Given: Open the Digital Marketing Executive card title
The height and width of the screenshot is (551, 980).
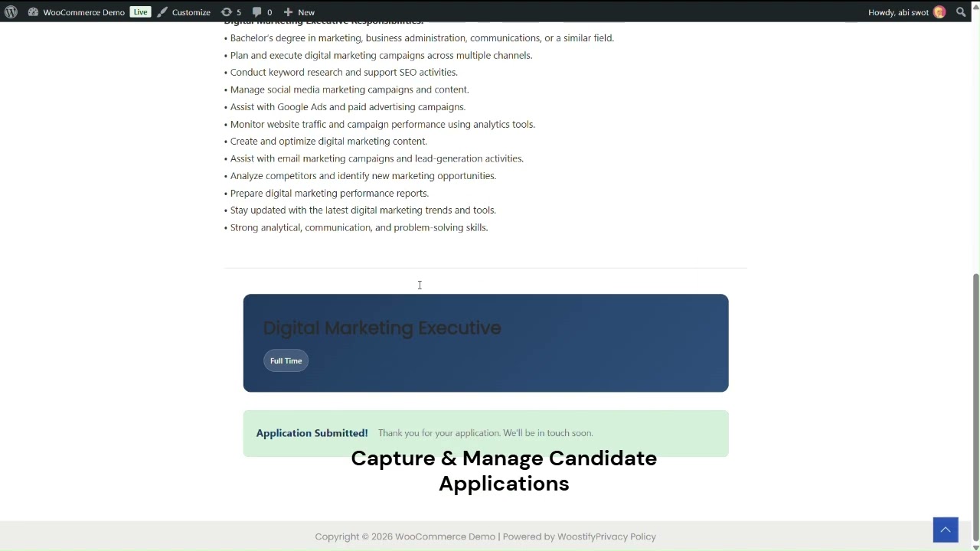Looking at the screenshot, I should (382, 328).
